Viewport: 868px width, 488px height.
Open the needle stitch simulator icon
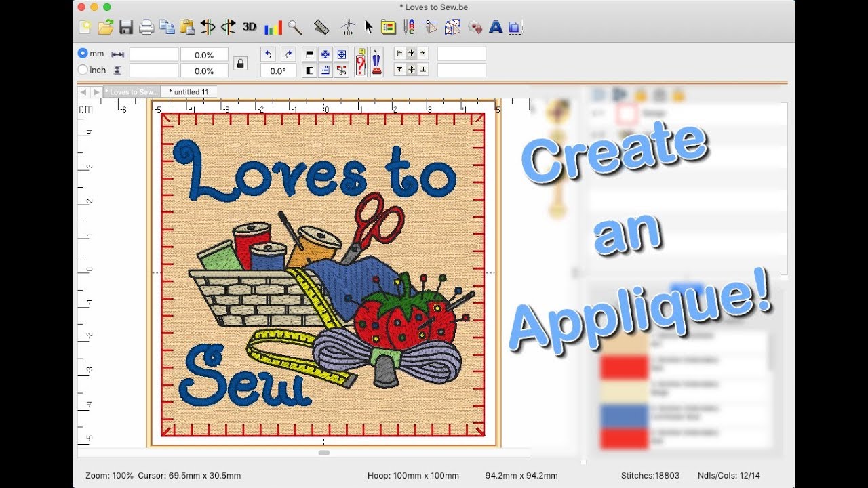pyautogui.click(x=348, y=27)
